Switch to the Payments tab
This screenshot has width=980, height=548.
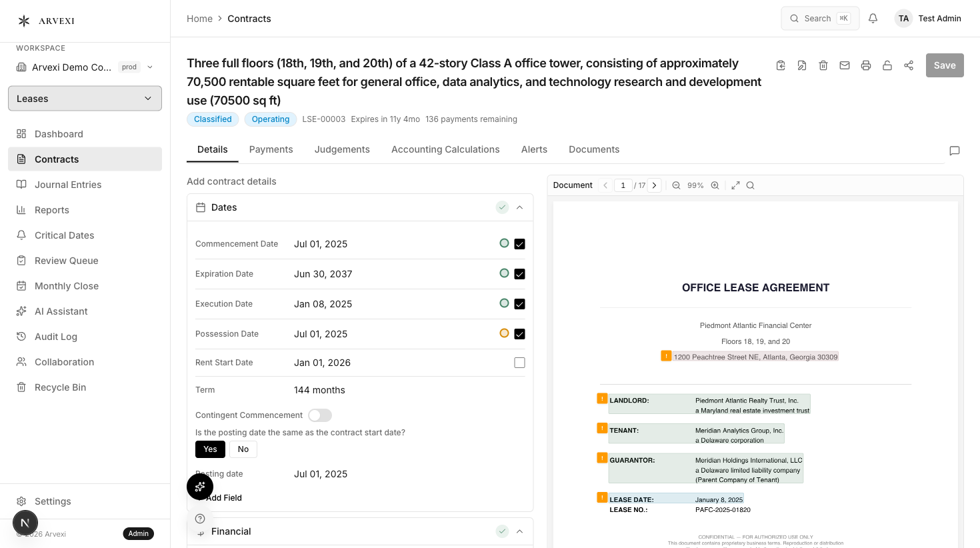click(271, 149)
